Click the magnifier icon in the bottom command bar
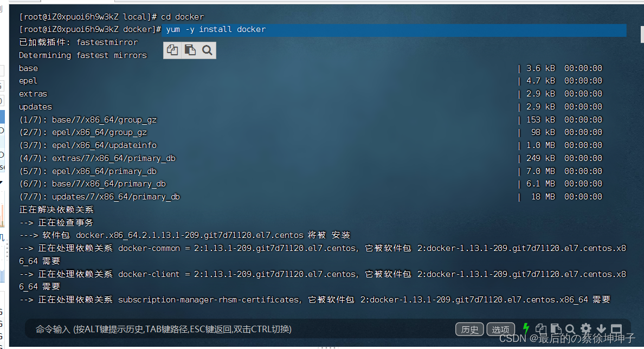This screenshot has width=644, height=349. click(x=570, y=329)
